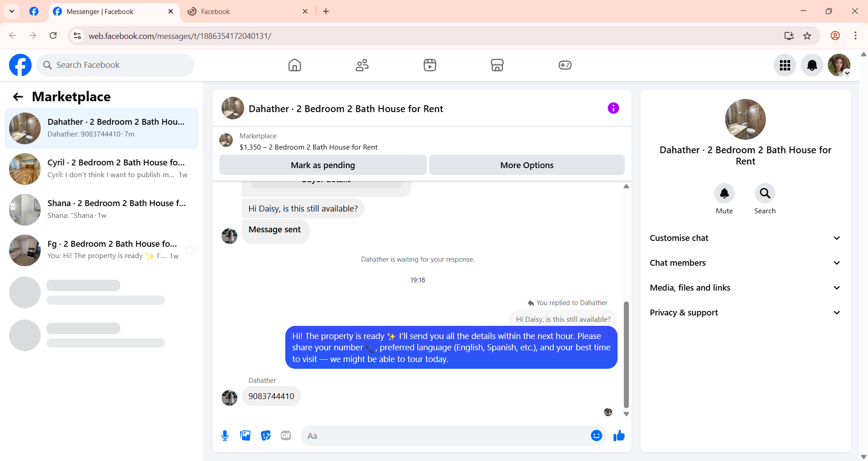
Task: Open the Friends icon in top navigation
Action: tap(362, 65)
